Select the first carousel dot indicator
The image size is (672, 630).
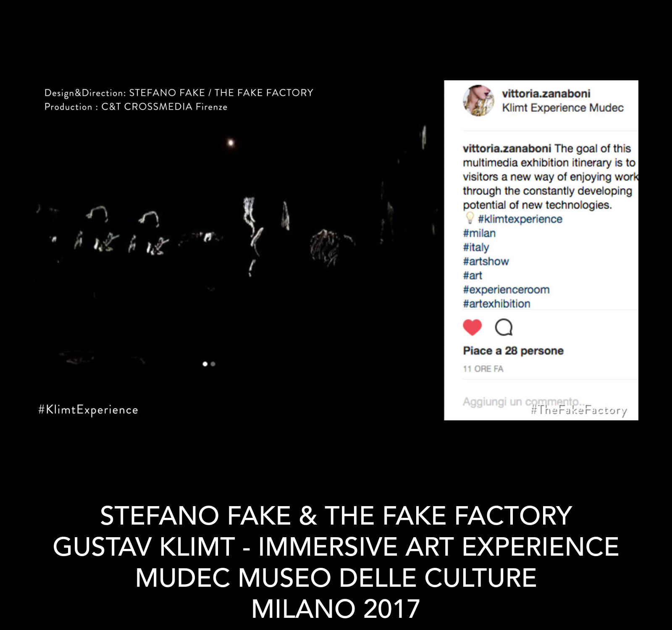pyautogui.click(x=205, y=364)
